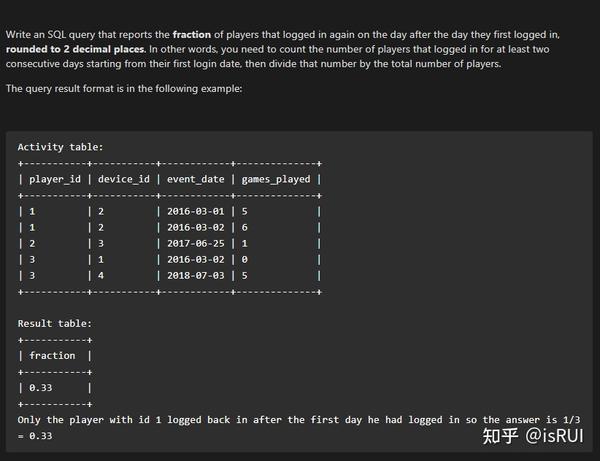Click the games_played value 0
The height and width of the screenshot is (461, 600).
coord(245,259)
